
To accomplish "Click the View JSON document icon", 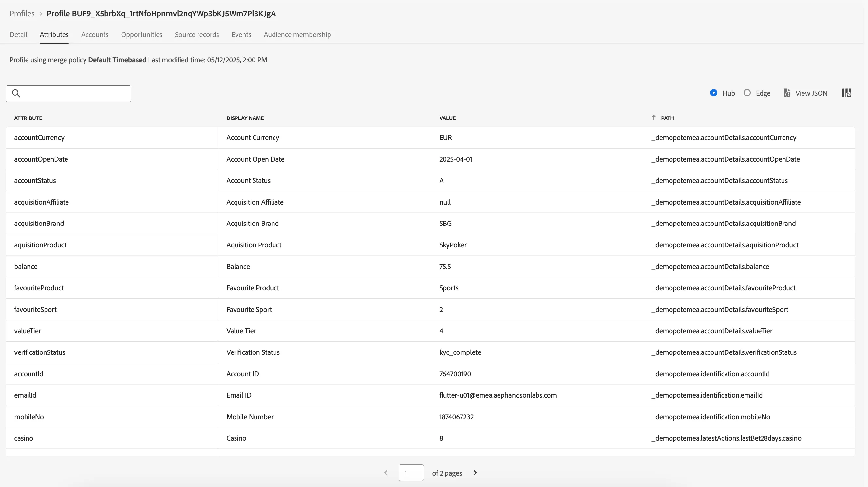I will pos(787,93).
